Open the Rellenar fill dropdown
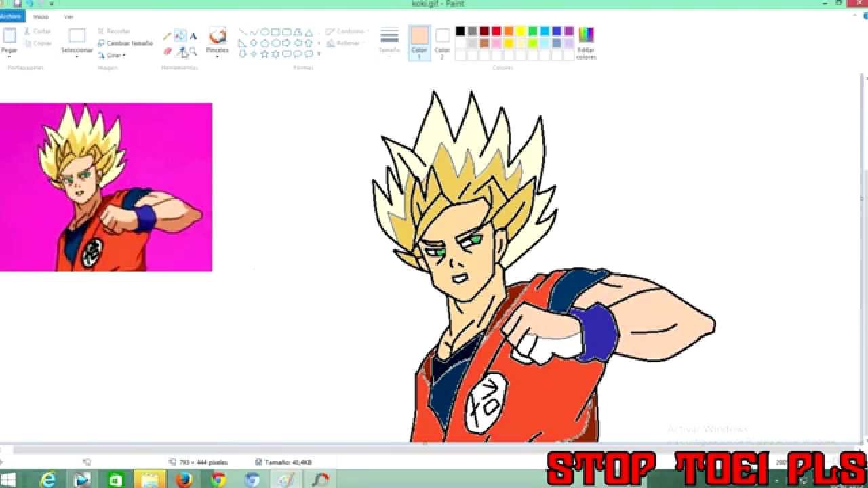 [x=345, y=43]
